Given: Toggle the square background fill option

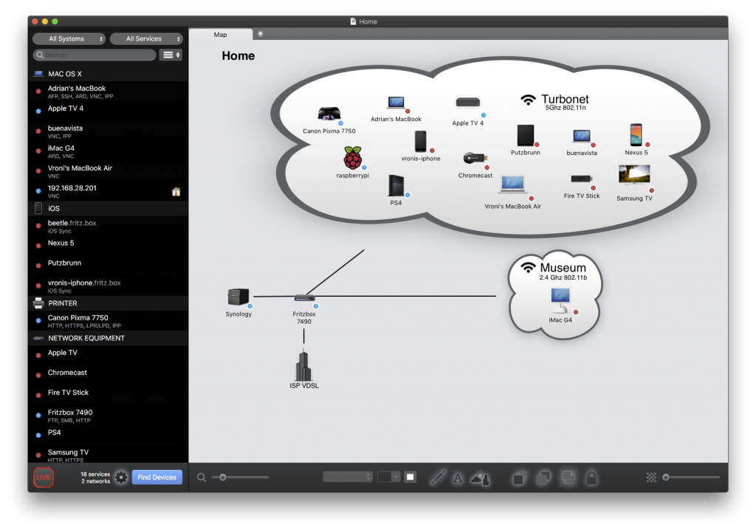Looking at the screenshot, I should pyautogui.click(x=410, y=477).
